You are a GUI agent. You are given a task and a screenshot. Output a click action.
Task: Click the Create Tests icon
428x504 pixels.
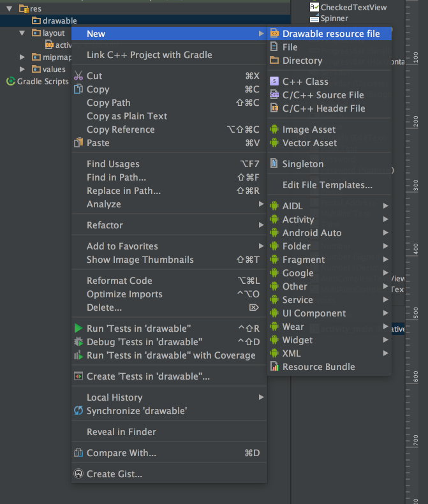(x=78, y=376)
